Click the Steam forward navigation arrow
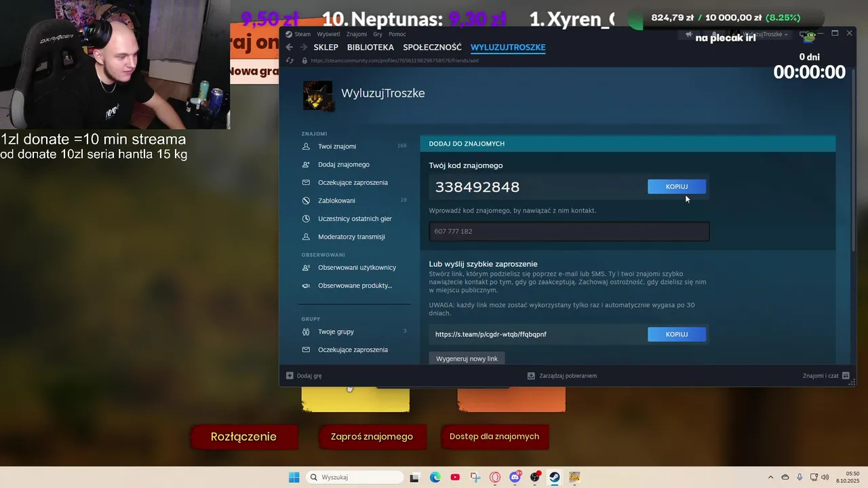Viewport: 868px width, 488px height. pyautogui.click(x=303, y=47)
